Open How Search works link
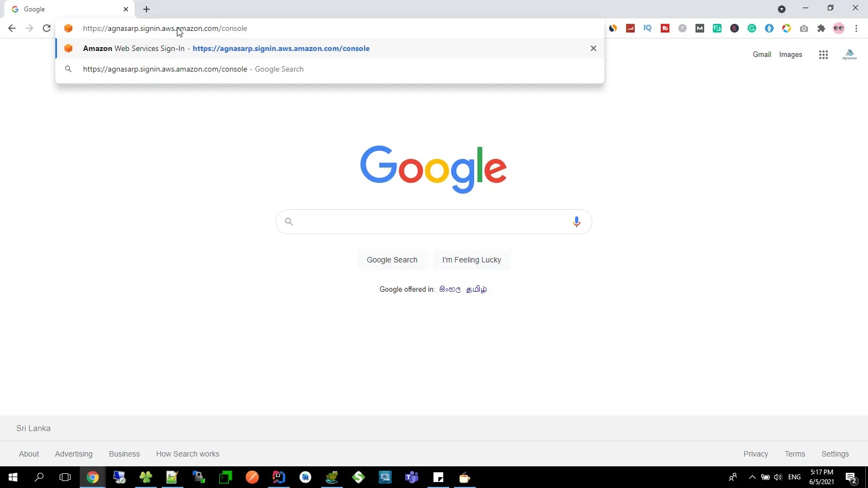868x488 pixels. 188,454
